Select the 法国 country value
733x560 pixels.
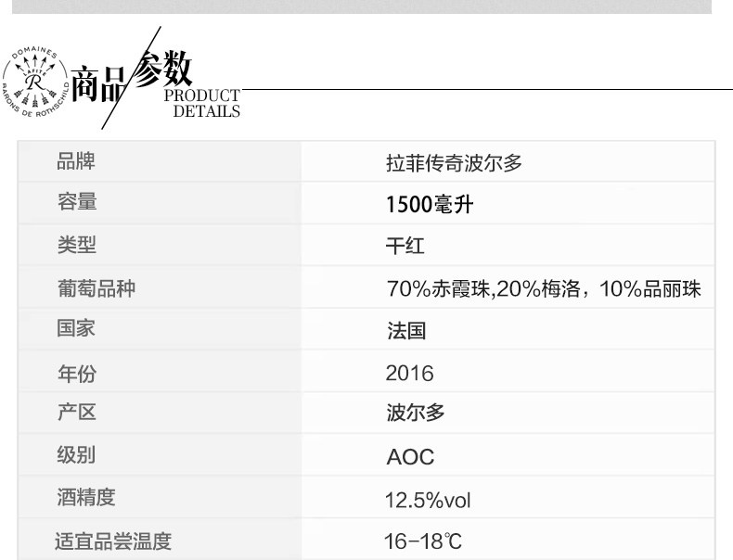[x=406, y=331]
